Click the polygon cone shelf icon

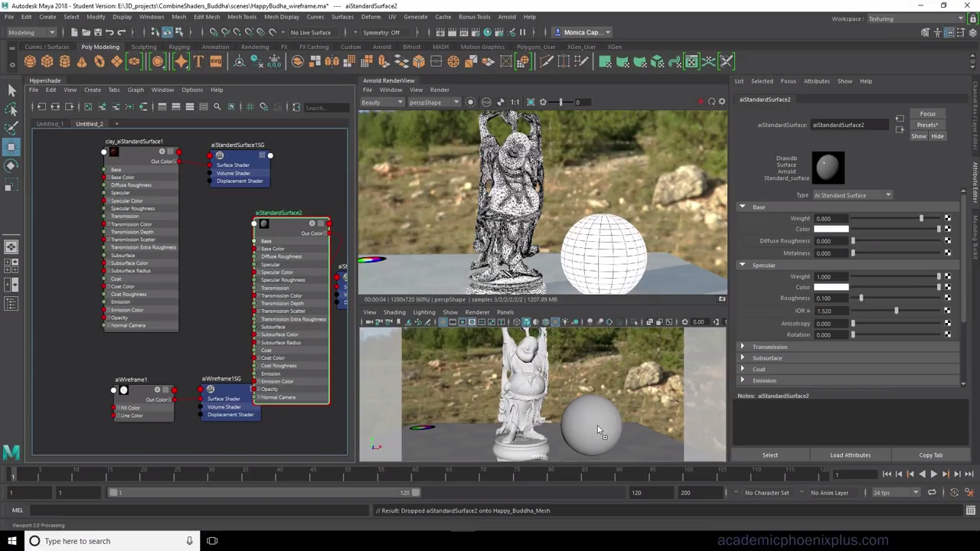(x=82, y=62)
